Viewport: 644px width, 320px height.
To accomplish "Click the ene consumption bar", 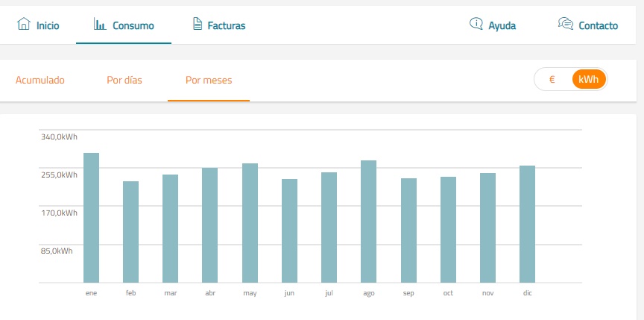I will coord(91,218).
